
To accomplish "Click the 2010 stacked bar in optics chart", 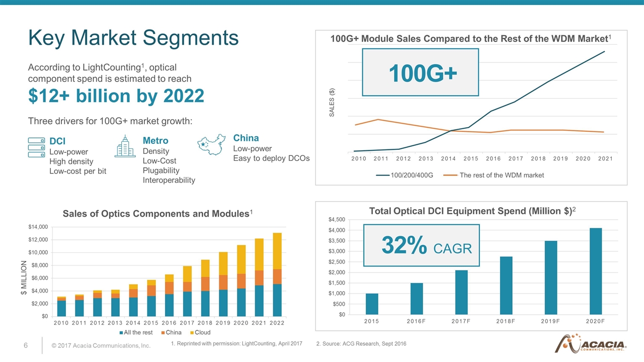I will tap(61, 307).
